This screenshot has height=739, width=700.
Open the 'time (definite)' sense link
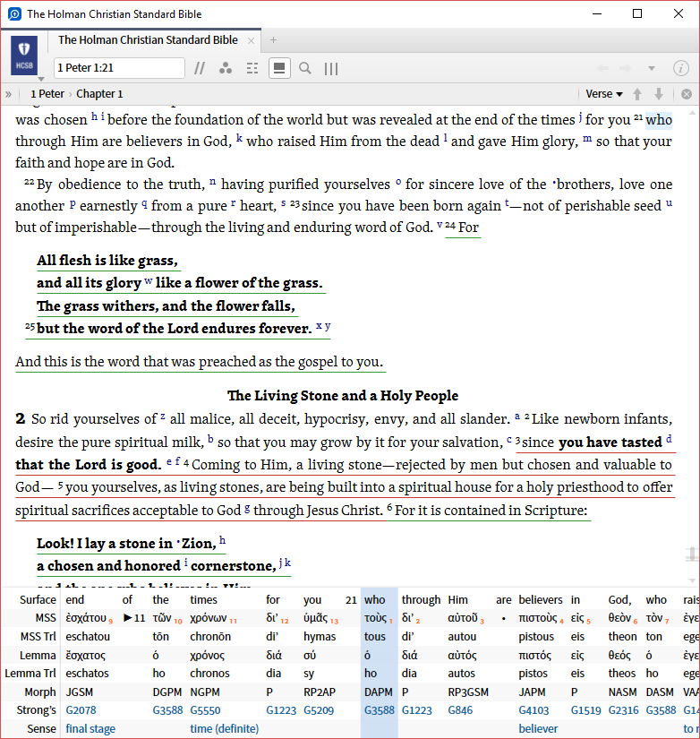(x=224, y=728)
